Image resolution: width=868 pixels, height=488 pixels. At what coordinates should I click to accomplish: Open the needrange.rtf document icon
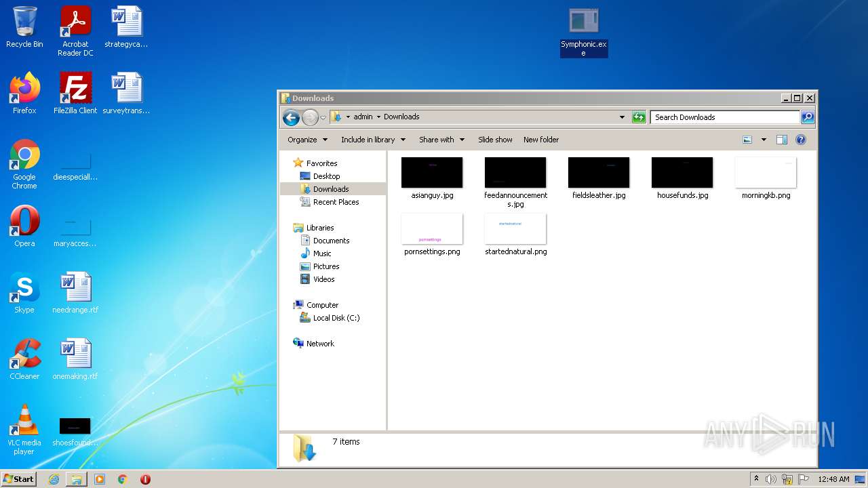point(75,293)
